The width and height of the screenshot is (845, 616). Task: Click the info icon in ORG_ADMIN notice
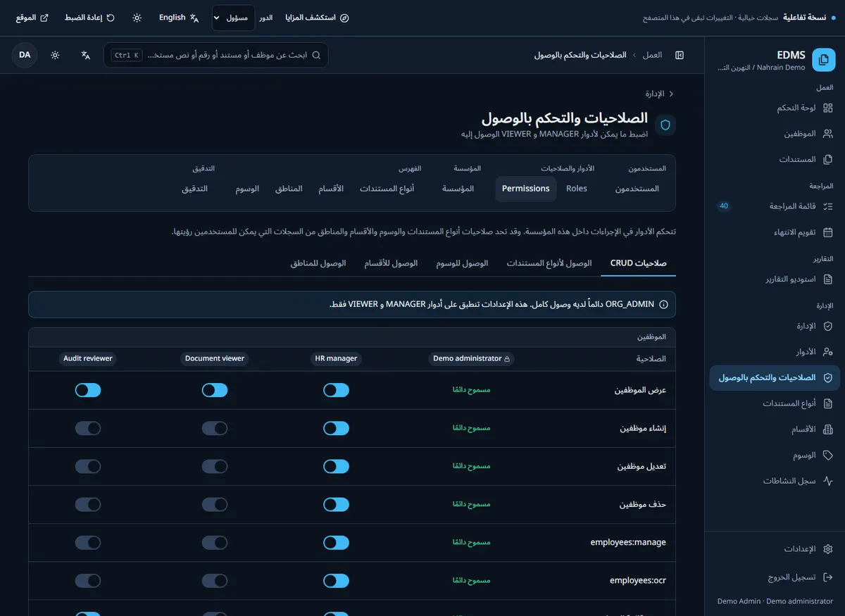[663, 304]
